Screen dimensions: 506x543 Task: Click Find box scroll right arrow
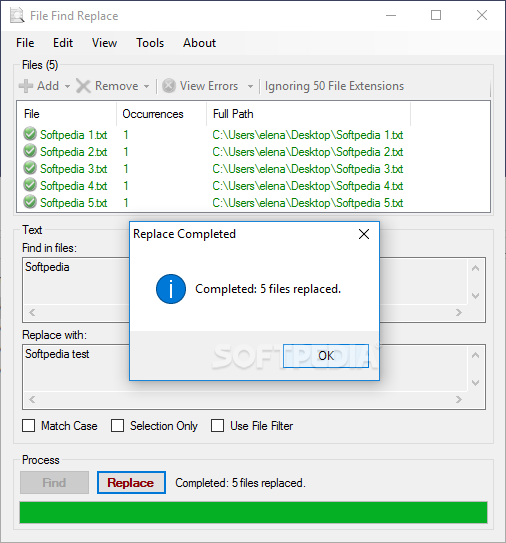459,313
